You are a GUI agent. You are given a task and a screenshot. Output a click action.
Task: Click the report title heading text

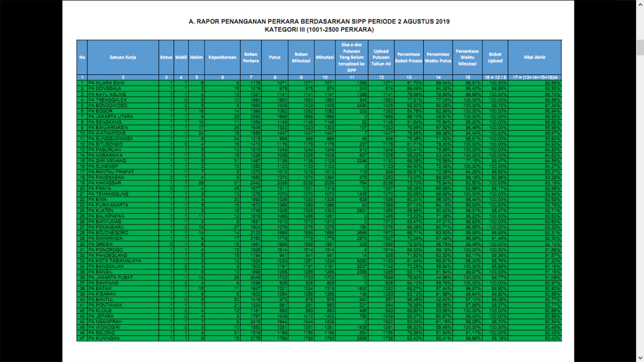tap(319, 21)
